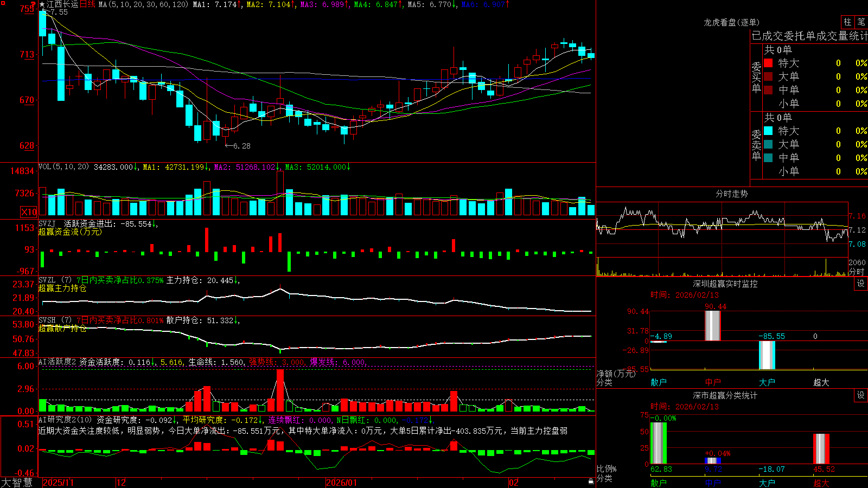
Task: Click the MA(5,10,20,30,60,120) indicator label
Action: click(x=143, y=4)
